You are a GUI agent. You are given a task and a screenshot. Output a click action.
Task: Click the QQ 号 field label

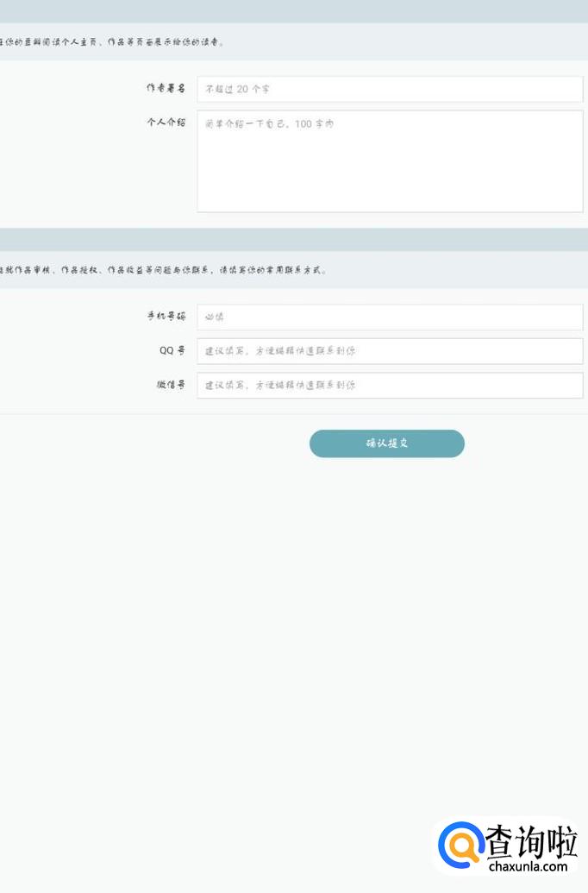171,351
